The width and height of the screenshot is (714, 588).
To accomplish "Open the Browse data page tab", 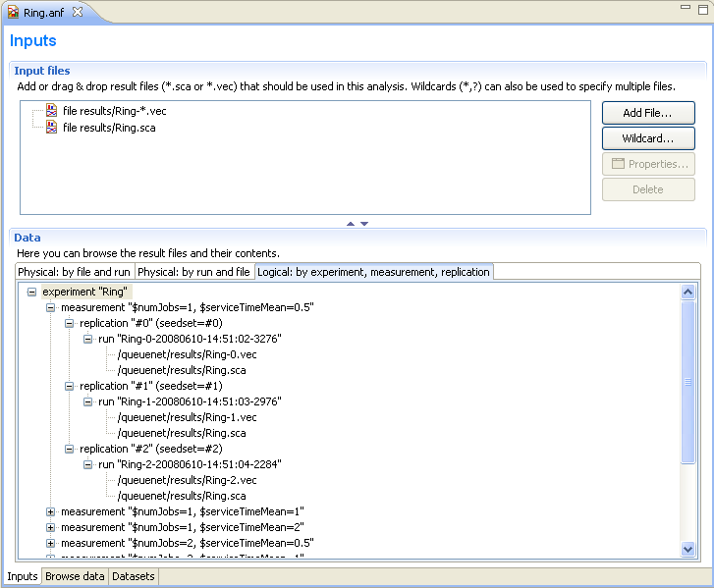I will [75, 576].
